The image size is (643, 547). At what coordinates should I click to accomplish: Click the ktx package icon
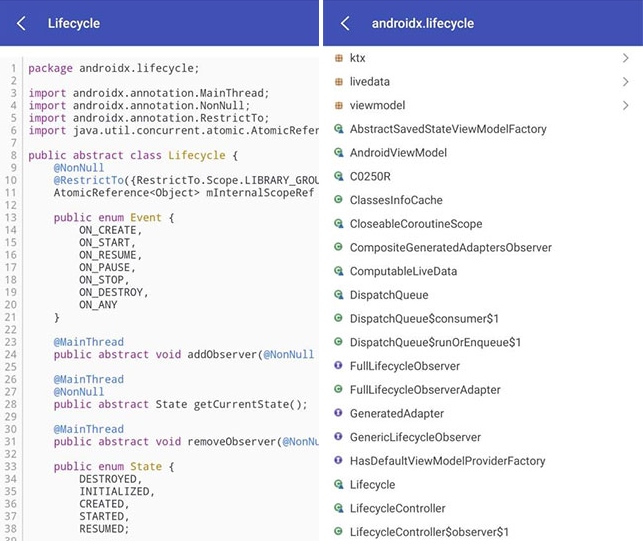tap(339, 58)
